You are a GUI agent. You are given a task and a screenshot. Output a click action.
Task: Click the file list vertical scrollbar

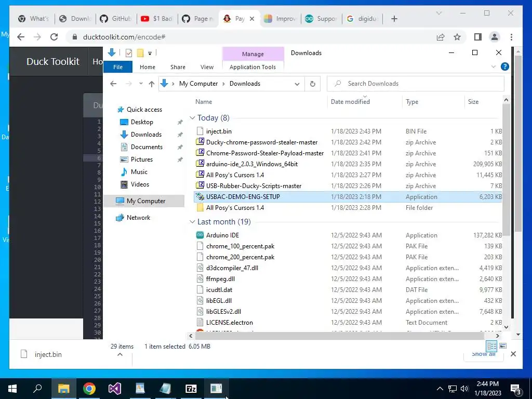tap(506, 170)
